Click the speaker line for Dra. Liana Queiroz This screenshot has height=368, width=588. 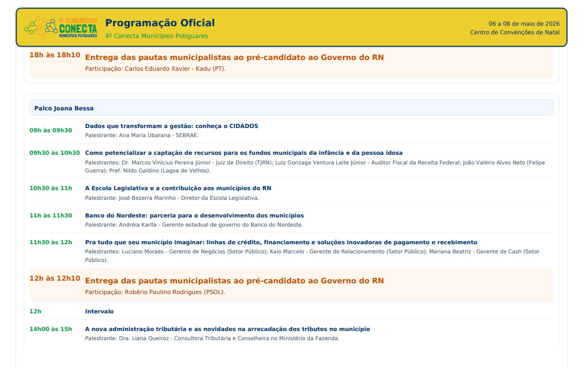(212, 339)
